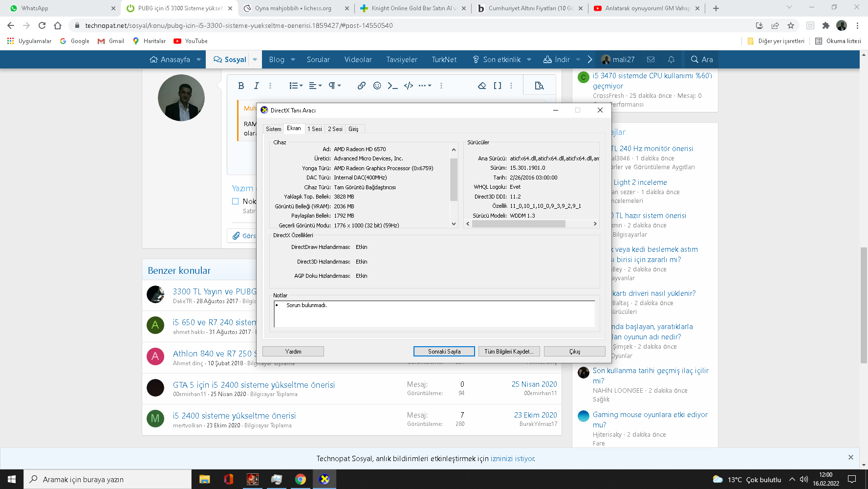Show more navigation items with the right chevron
Screen dimensions: 868x489
click(x=590, y=60)
